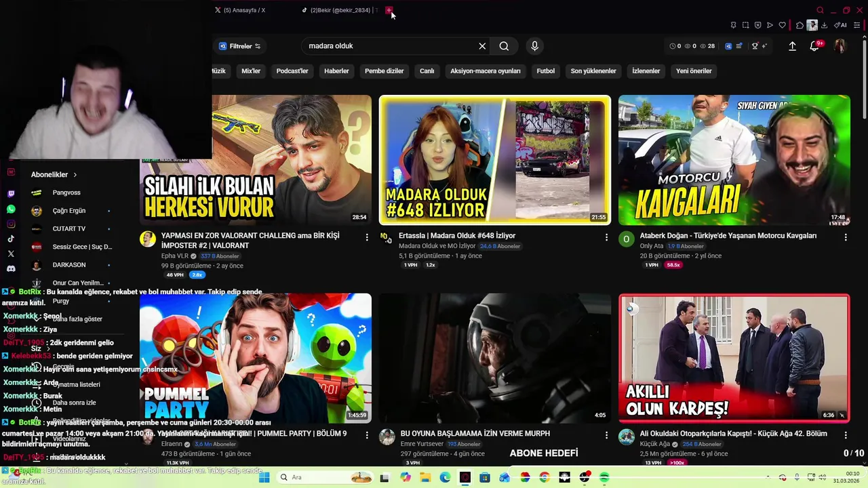Viewport: 868px width, 488px height.
Task: Click the browser title bar search icon
Action: pos(820,10)
